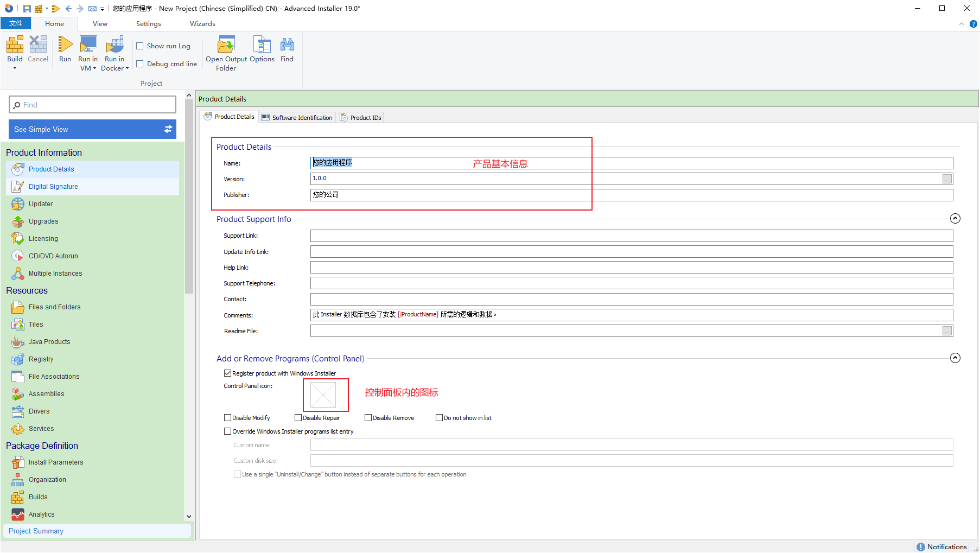Open Version field browse button

click(x=947, y=179)
